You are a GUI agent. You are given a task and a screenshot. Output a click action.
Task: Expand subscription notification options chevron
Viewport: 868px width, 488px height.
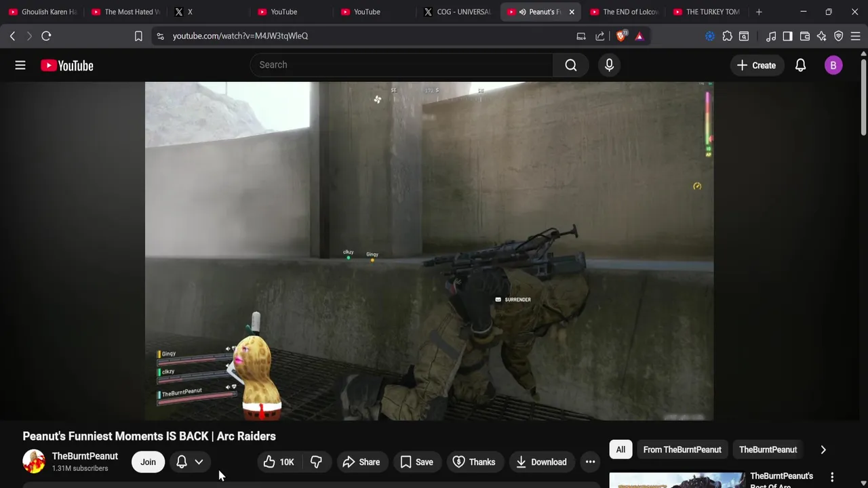click(x=199, y=462)
